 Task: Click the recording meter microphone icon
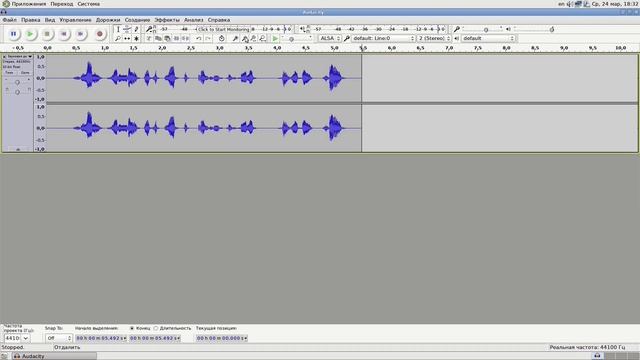149,29
